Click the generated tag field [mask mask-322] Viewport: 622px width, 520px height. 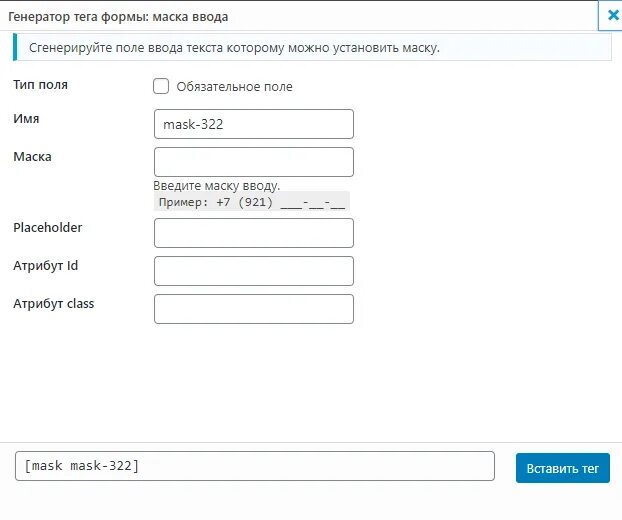point(255,466)
